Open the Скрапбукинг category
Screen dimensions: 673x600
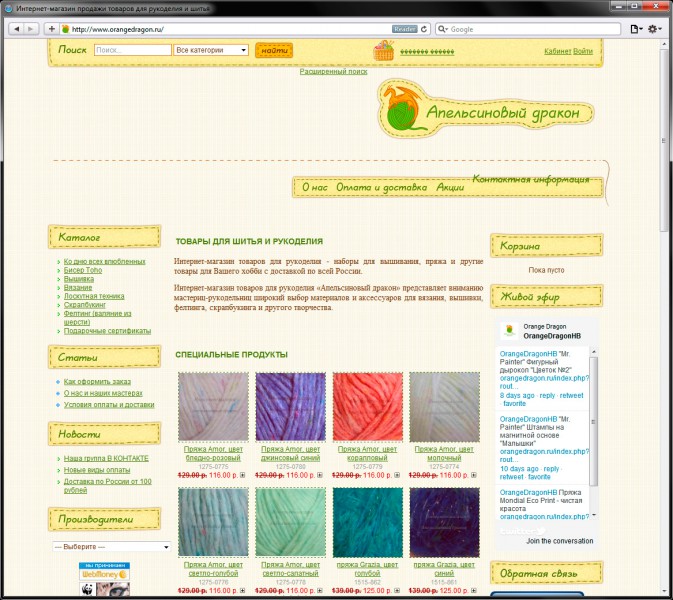click(x=85, y=304)
